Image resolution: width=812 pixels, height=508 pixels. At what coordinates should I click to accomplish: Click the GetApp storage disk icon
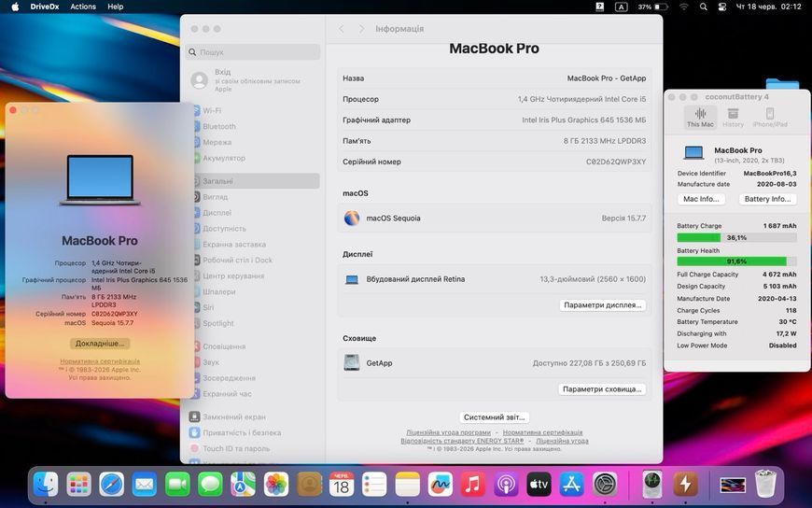[x=352, y=362]
